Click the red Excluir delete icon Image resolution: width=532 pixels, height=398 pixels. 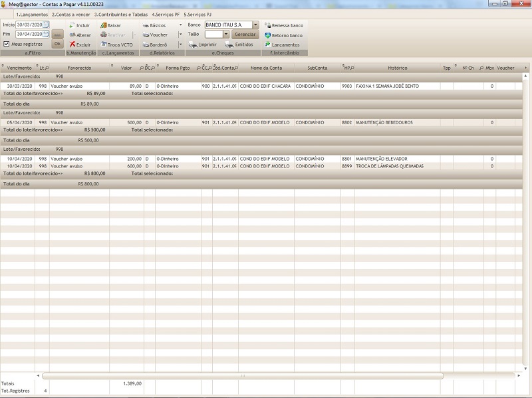point(72,45)
